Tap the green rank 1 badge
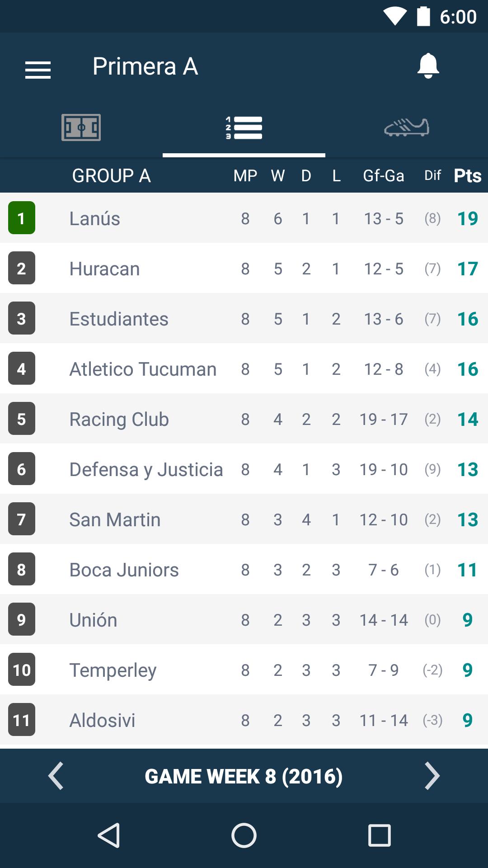The image size is (488, 868). 21,218
